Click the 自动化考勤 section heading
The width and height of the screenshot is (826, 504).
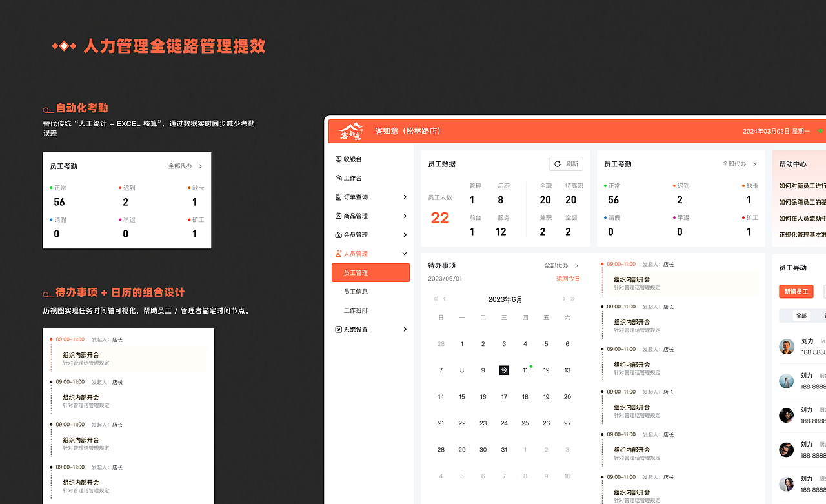(x=82, y=108)
